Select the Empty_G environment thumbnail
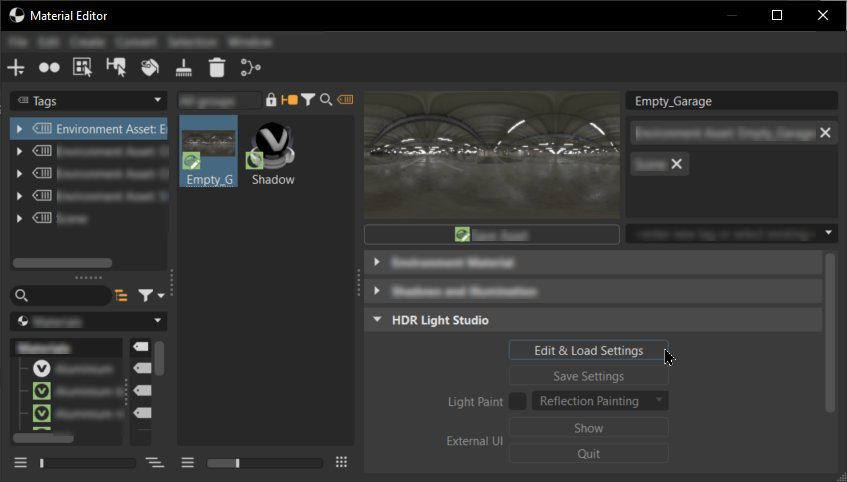The height and width of the screenshot is (482, 847). point(209,151)
